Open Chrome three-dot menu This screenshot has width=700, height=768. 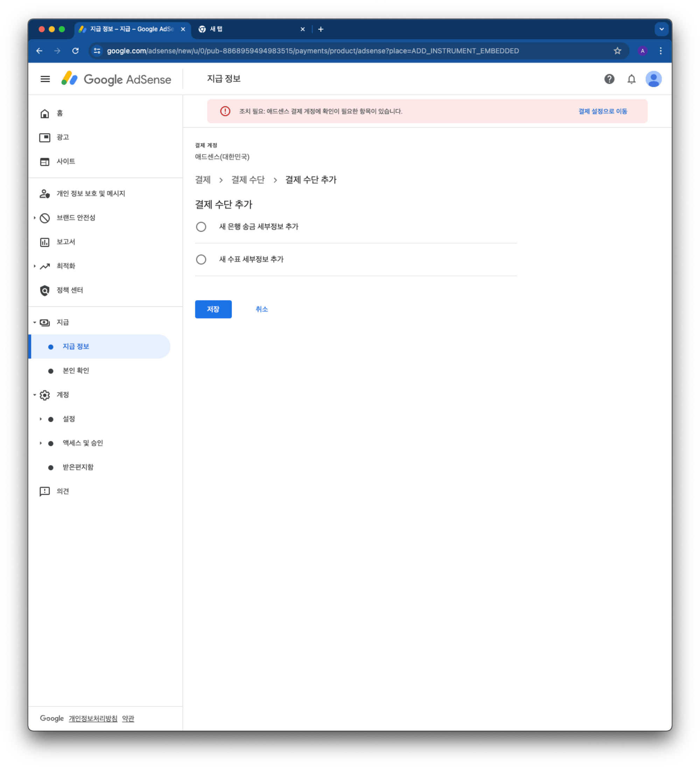661,51
